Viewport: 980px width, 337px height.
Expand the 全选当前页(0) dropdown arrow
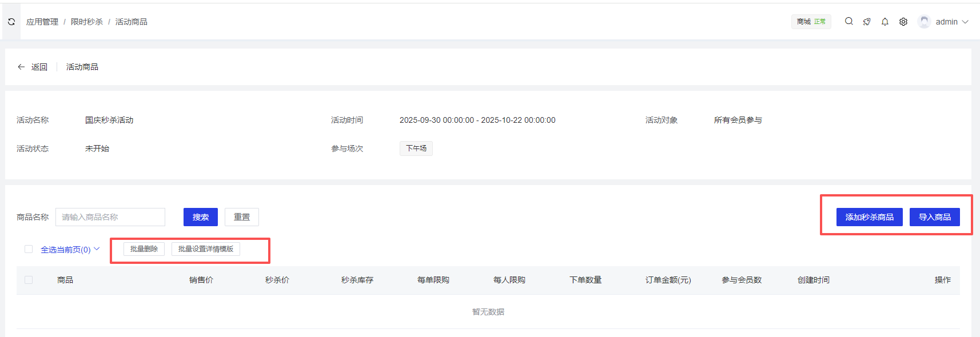(x=97, y=249)
